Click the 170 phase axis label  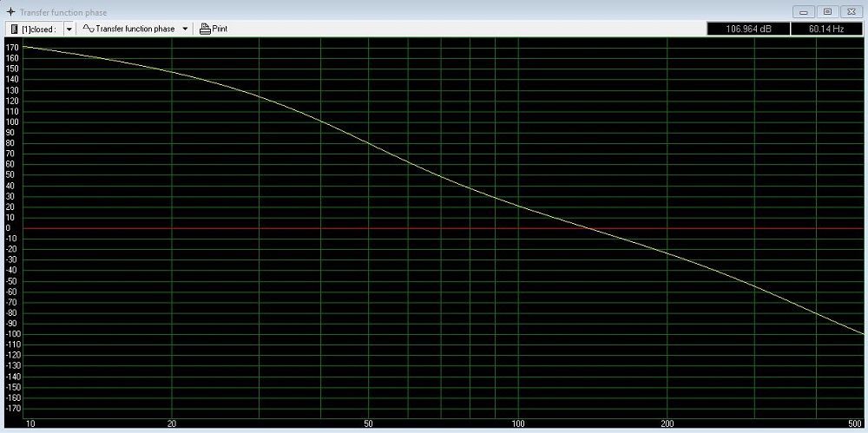click(x=12, y=48)
